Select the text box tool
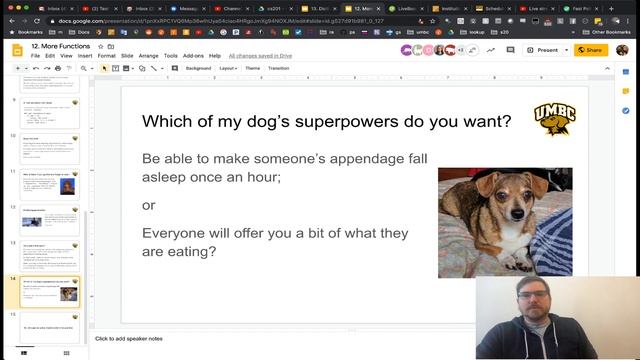Screen dimensions: 640x360 tap(116, 68)
